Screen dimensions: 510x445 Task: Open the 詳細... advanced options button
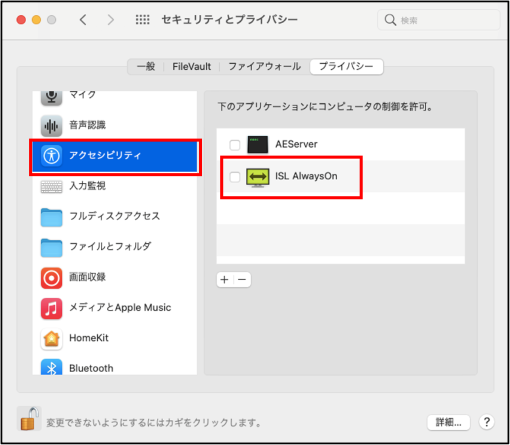pyautogui.click(x=448, y=422)
